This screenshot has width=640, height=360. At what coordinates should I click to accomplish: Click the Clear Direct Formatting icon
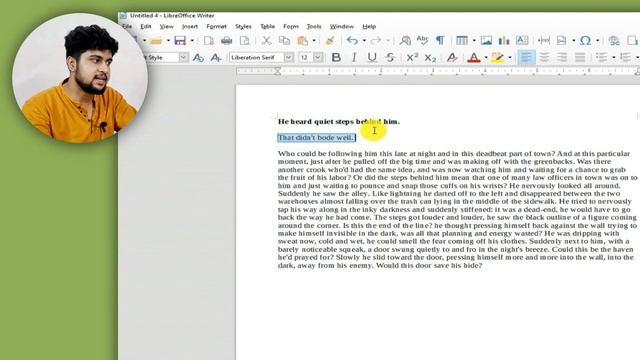point(452,58)
